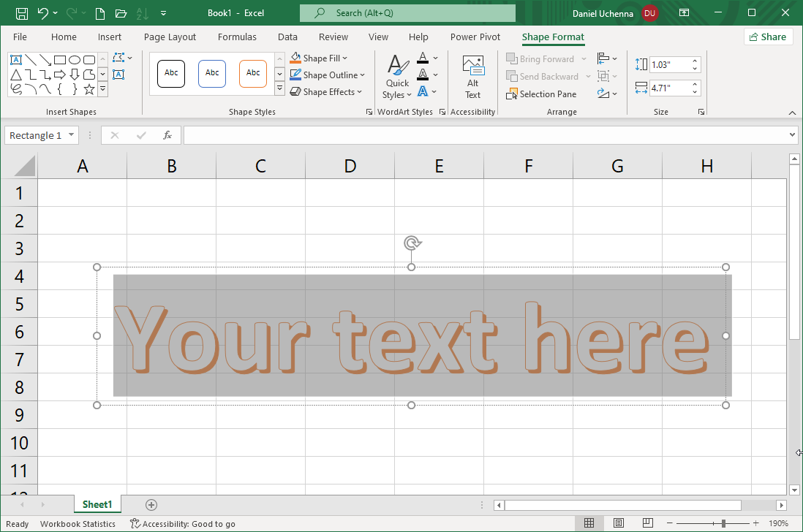
Task: Click Workbook Statistics in the status bar
Action: pyautogui.click(x=78, y=523)
